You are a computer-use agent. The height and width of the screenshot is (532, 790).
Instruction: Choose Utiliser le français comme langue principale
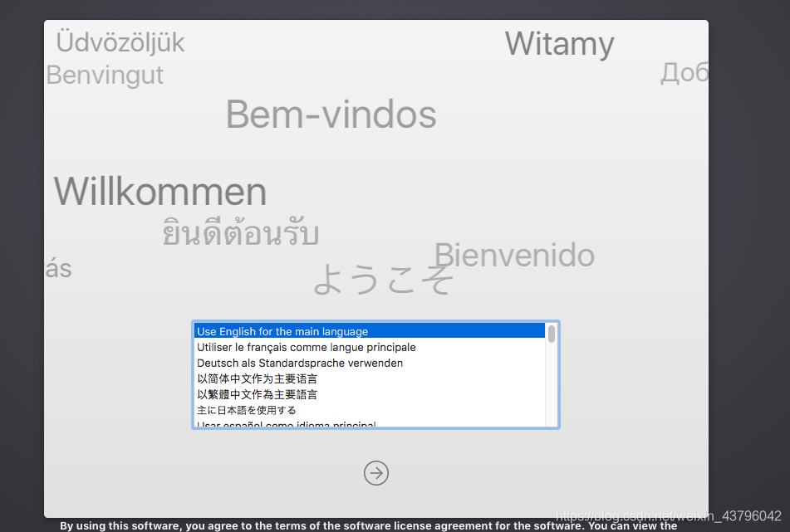370,347
